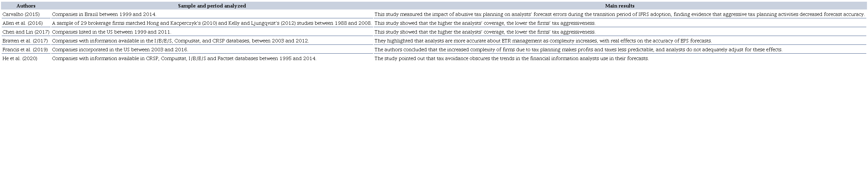Select the ETR management accuracy result text
This screenshot has height=185, width=868.
[543, 41]
